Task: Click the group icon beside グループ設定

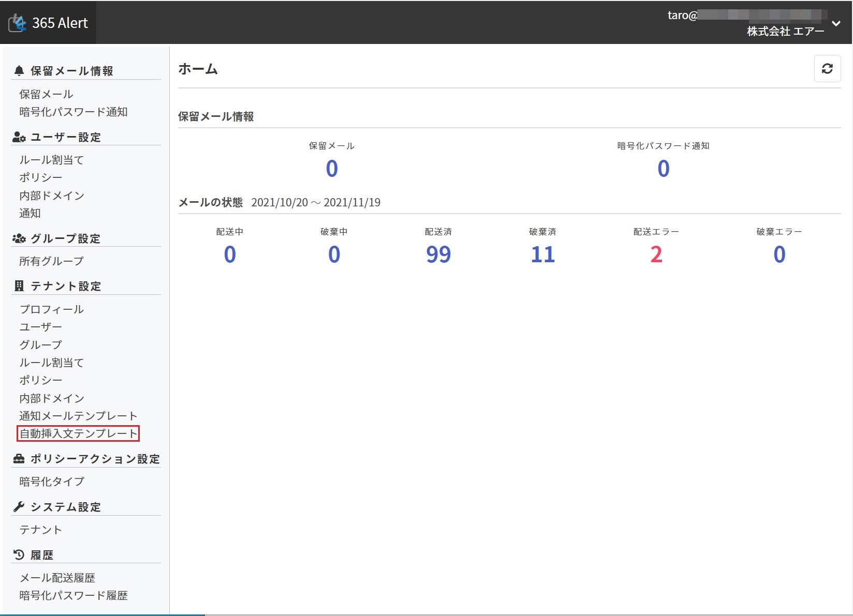Action: pos(19,238)
